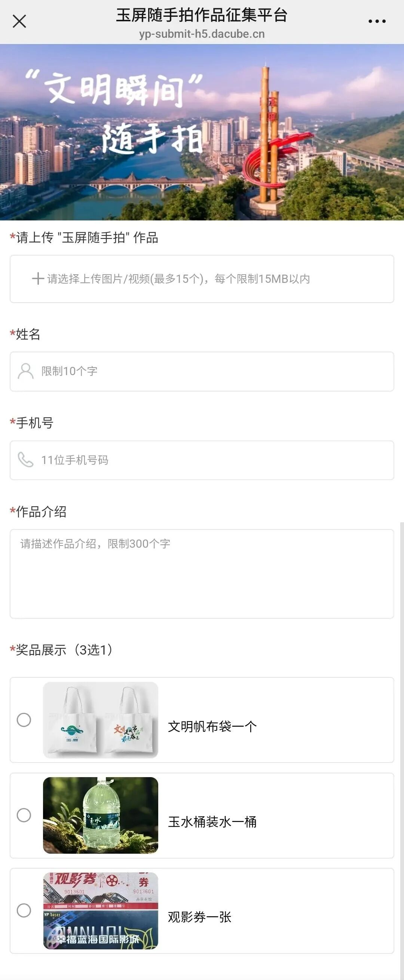This screenshot has width=404, height=980.
Task: Click the person icon in name field
Action: [25, 371]
